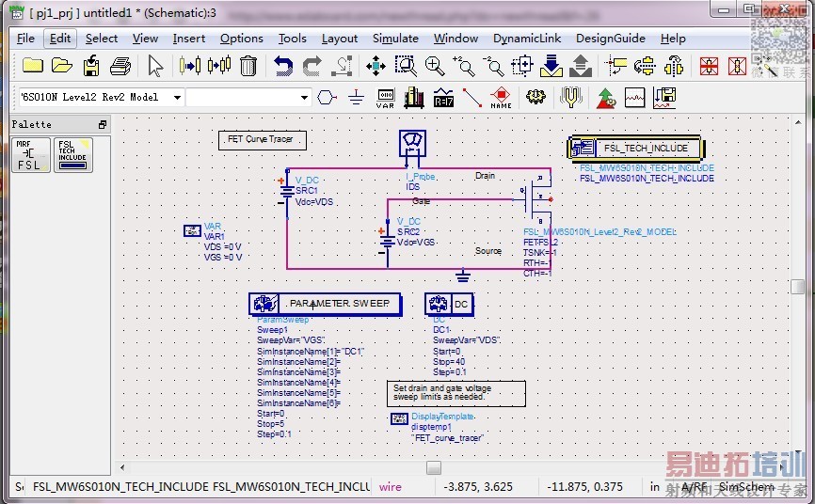The image size is (815, 504).
Task: Click the New Data Display window icon
Action: click(635, 98)
